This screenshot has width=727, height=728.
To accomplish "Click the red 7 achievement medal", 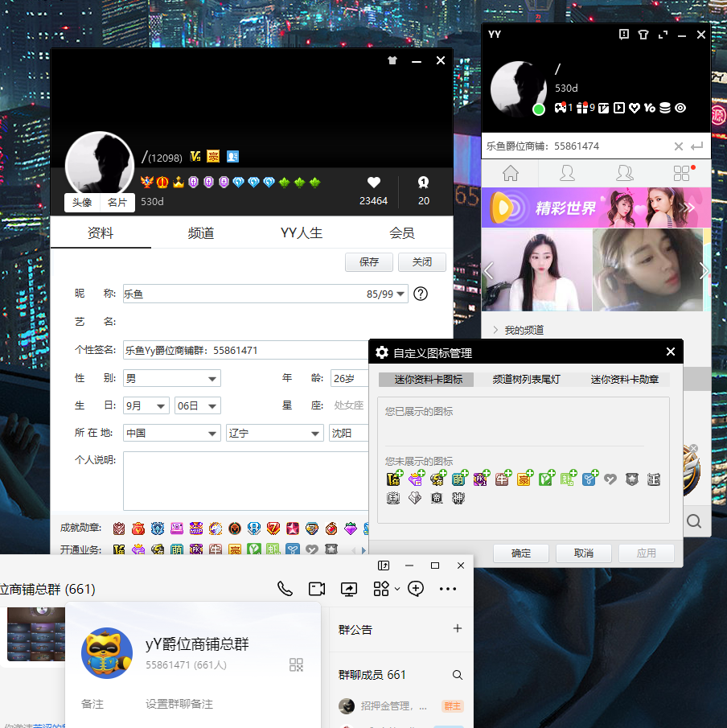I will (x=273, y=528).
